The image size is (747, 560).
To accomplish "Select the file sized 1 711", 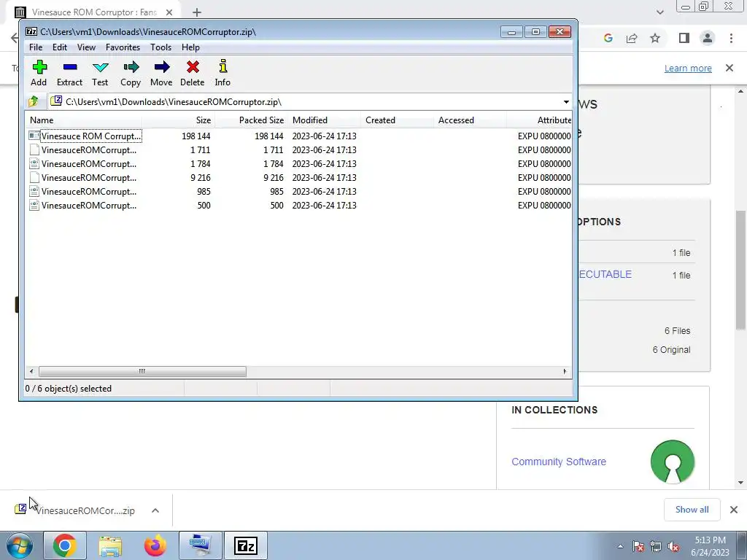I will tap(298, 150).
